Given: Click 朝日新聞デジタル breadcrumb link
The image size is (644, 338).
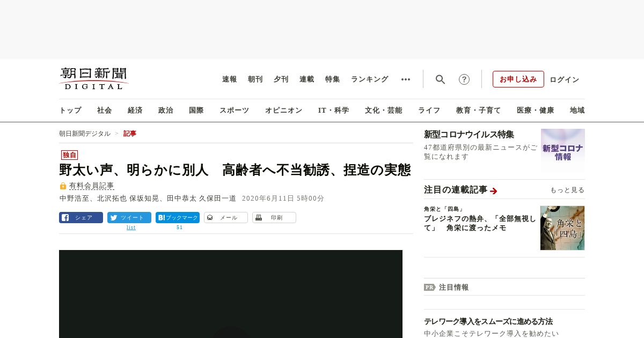Looking at the screenshot, I should coord(85,134).
